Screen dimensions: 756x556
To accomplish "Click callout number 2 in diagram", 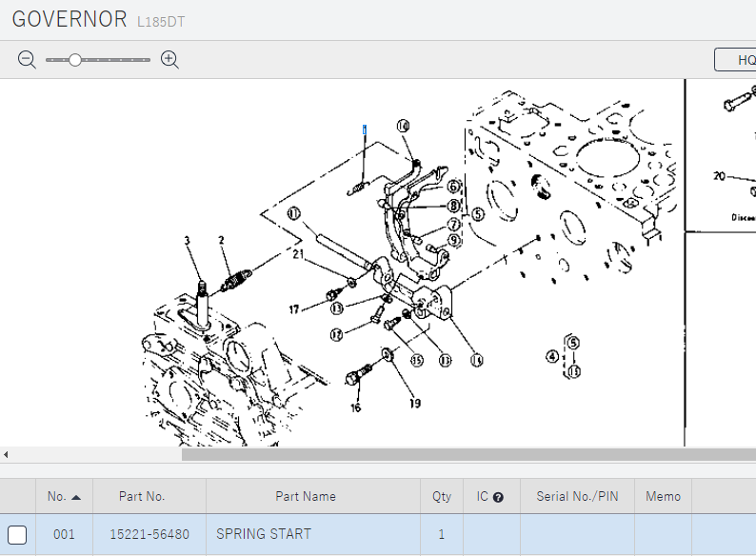I will pyautogui.click(x=221, y=241).
